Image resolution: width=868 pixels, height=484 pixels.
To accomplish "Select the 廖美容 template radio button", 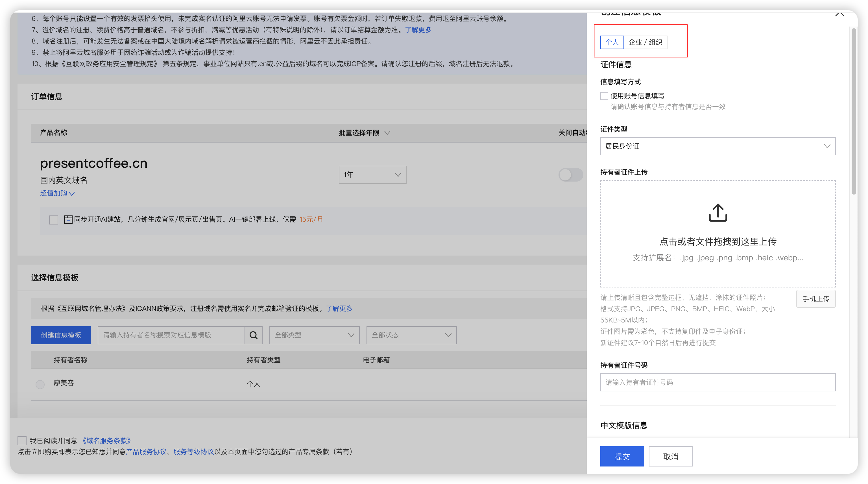I will (x=40, y=384).
